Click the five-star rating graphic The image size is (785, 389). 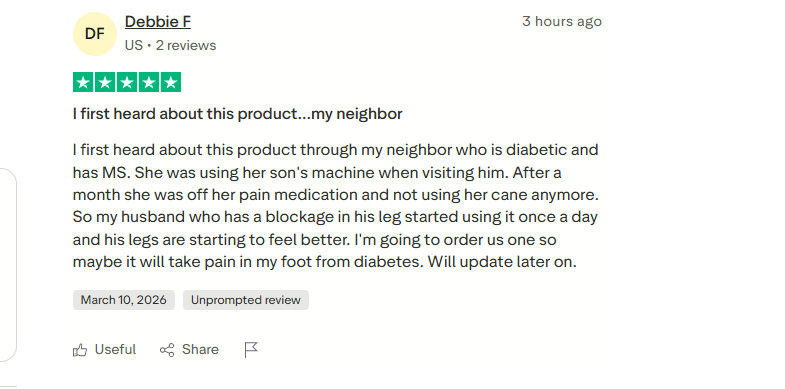[127, 82]
